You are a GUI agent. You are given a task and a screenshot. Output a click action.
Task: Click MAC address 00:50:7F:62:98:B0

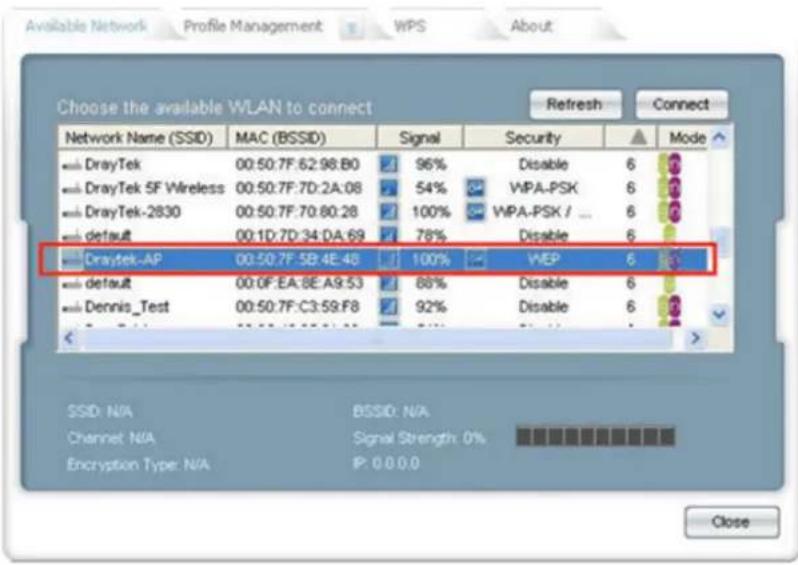(x=298, y=164)
